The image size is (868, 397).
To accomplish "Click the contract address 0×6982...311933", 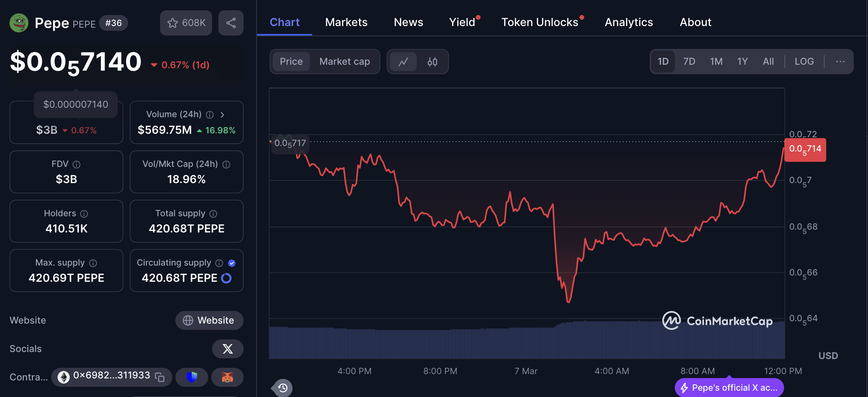I will tap(112, 375).
